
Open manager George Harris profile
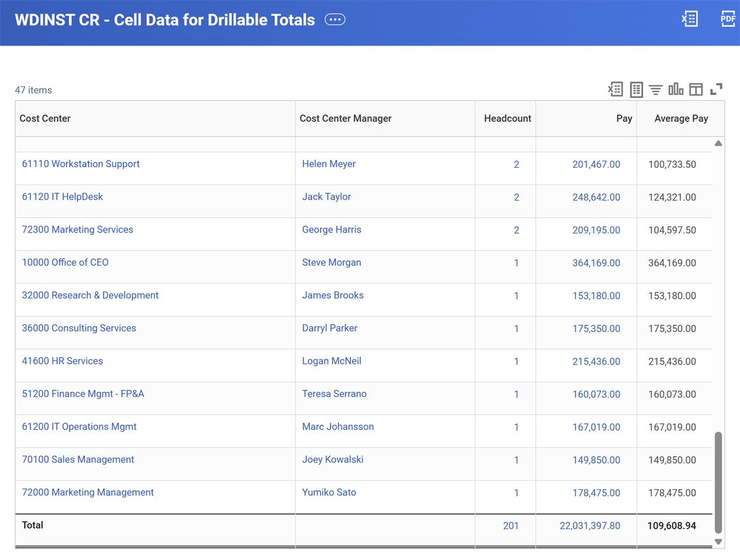[x=332, y=229]
